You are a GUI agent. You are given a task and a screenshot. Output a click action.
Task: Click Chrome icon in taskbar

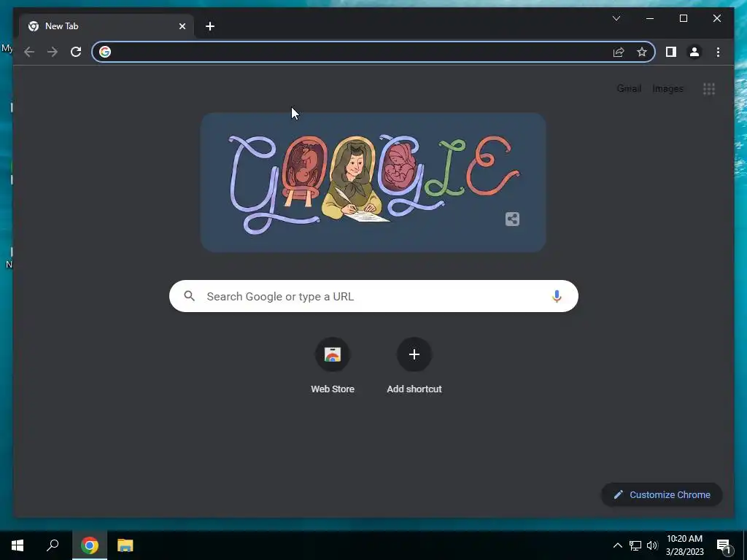tap(90, 545)
